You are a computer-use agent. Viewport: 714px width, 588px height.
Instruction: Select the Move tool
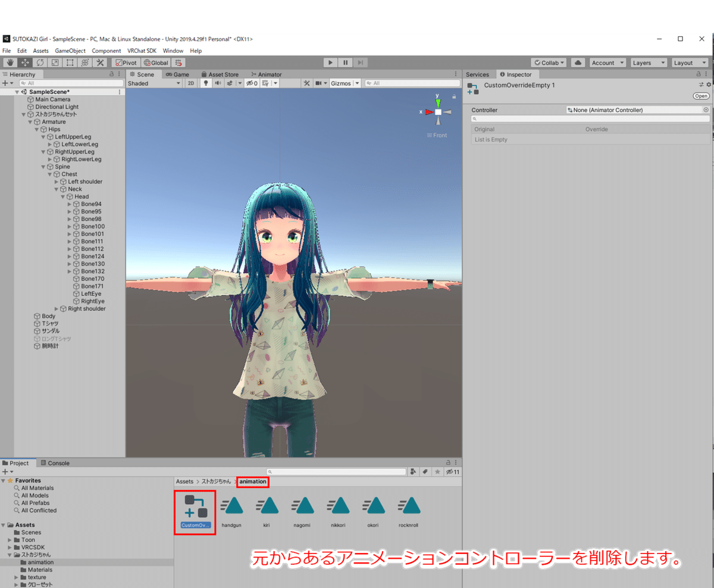25,62
